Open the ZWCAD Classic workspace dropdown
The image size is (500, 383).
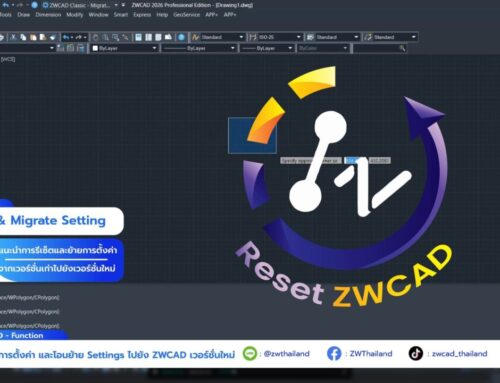click(116, 5)
